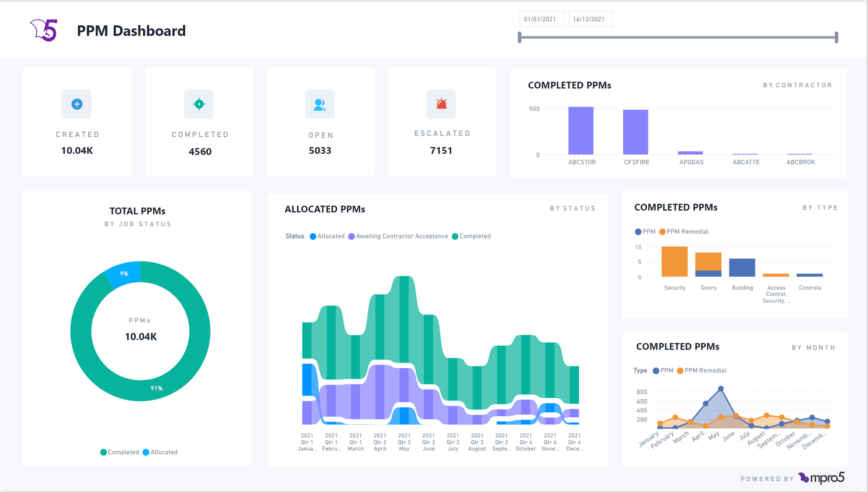The image size is (868, 492).
Task: Select the Completed target icon
Action: tap(199, 104)
